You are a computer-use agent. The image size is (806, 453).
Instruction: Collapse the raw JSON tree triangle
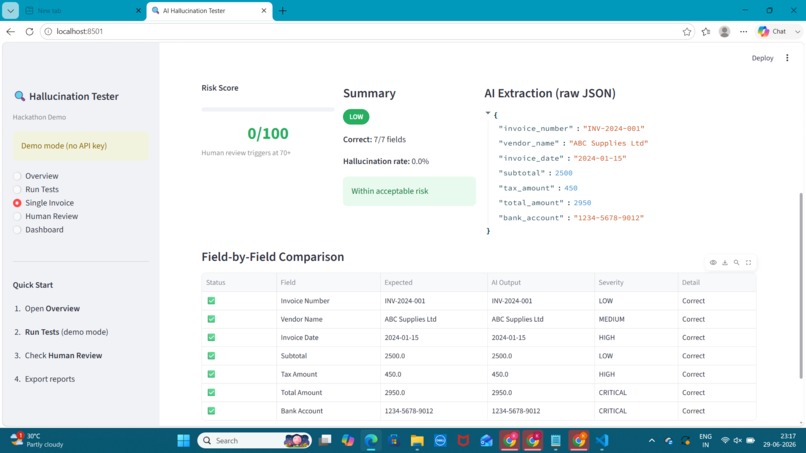pyautogui.click(x=488, y=113)
